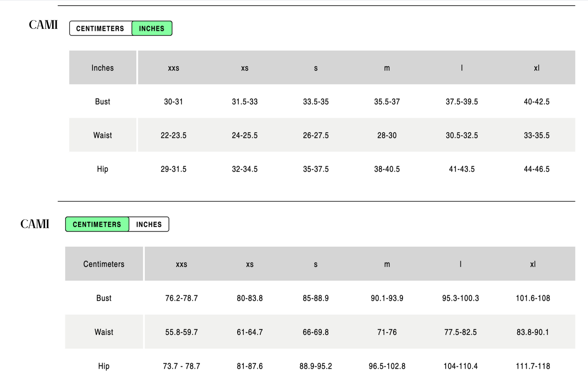The width and height of the screenshot is (588, 392).
Task: Click the 44-46.5 hip value cell
Action: tap(537, 169)
